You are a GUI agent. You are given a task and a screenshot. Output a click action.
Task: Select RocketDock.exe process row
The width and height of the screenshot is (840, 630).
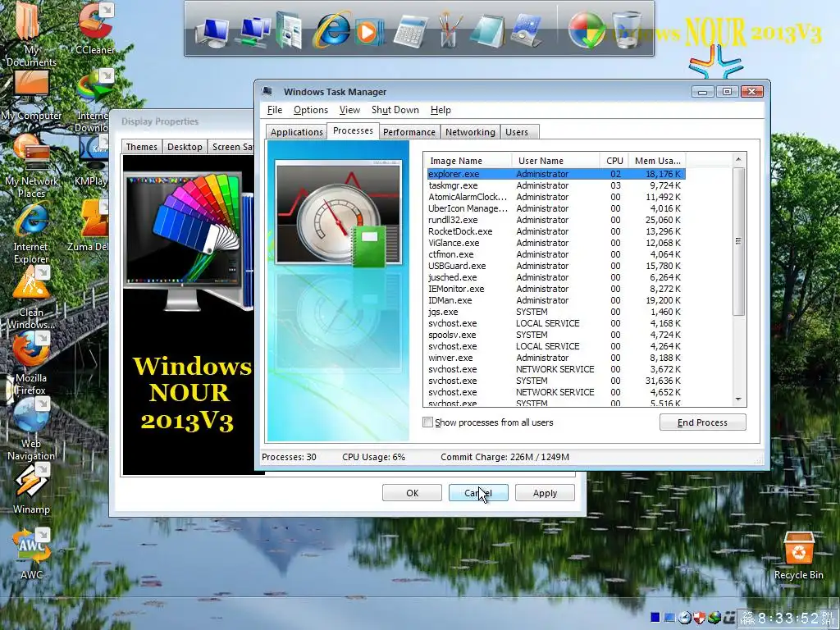(556, 231)
